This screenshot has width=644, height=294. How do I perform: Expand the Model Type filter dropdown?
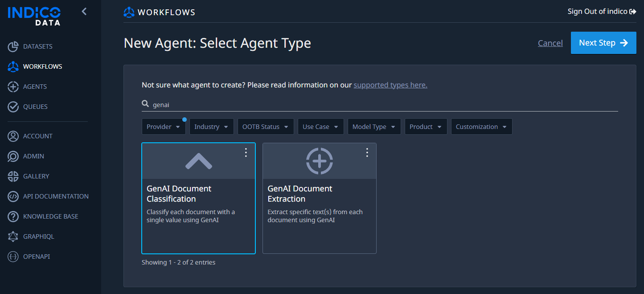pyautogui.click(x=374, y=127)
